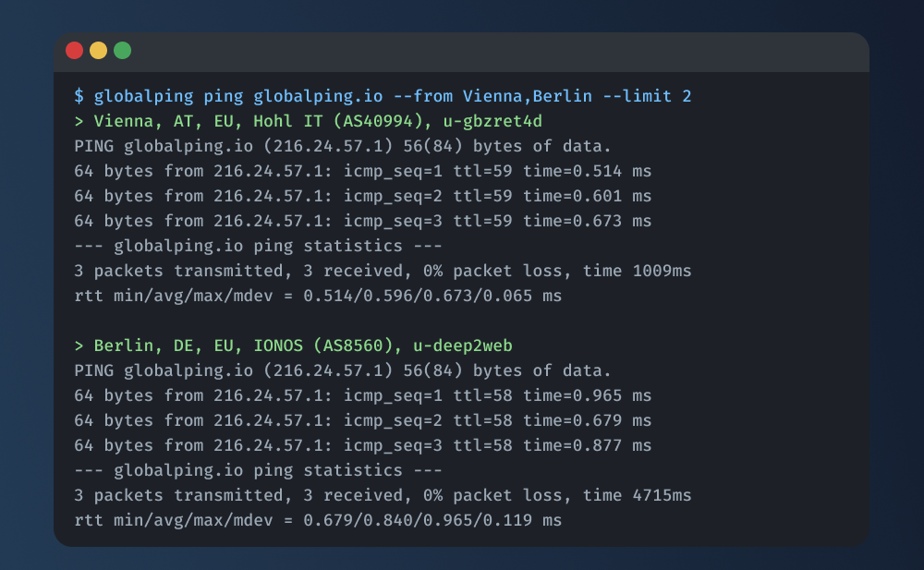This screenshot has height=570, width=924.
Task: Click the terminal title bar
Action: [x=462, y=52]
